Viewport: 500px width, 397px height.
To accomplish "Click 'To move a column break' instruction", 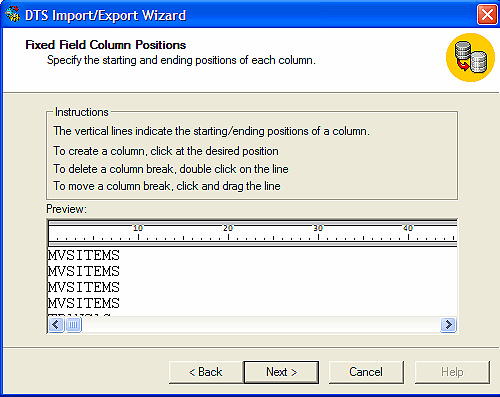I will click(x=167, y=186).
